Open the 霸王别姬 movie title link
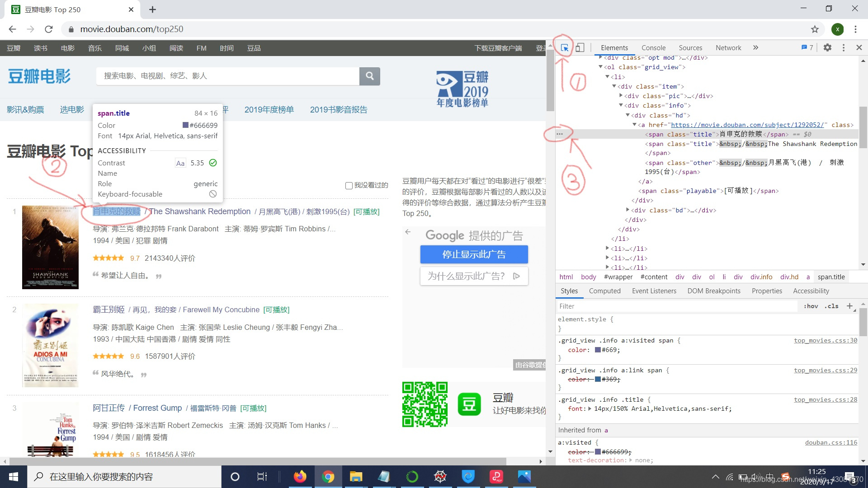The width and height of the screenshot is (868, 488). point(108,310)
